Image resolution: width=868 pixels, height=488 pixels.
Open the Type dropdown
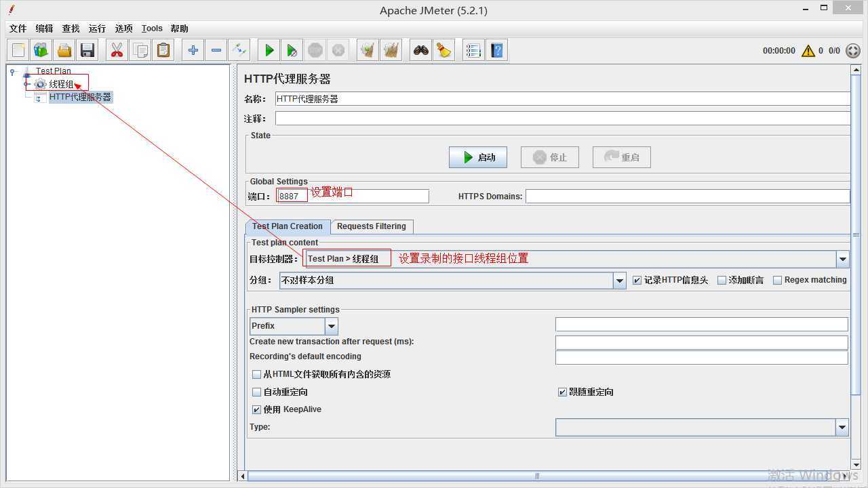click(702, 427)
